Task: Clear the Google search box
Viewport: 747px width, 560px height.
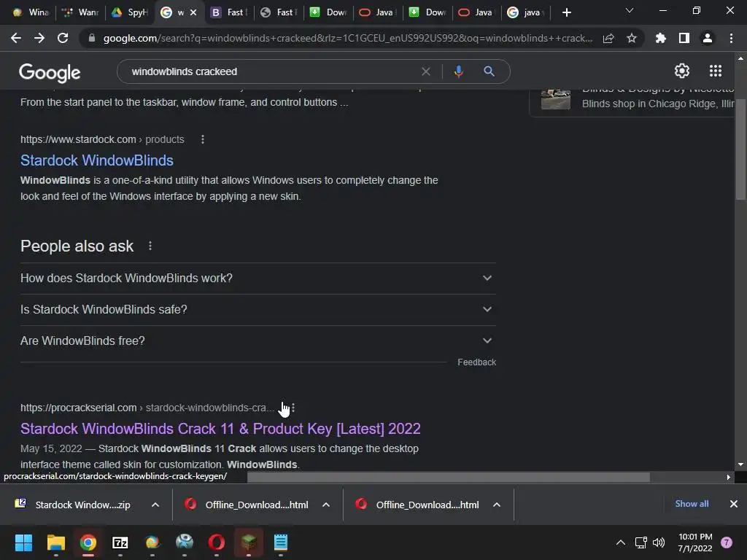Action: [x=426, y=71]
